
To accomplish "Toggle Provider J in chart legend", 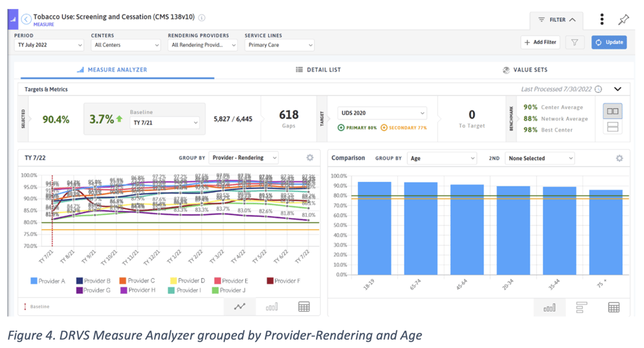I will (x=229, y=290).
